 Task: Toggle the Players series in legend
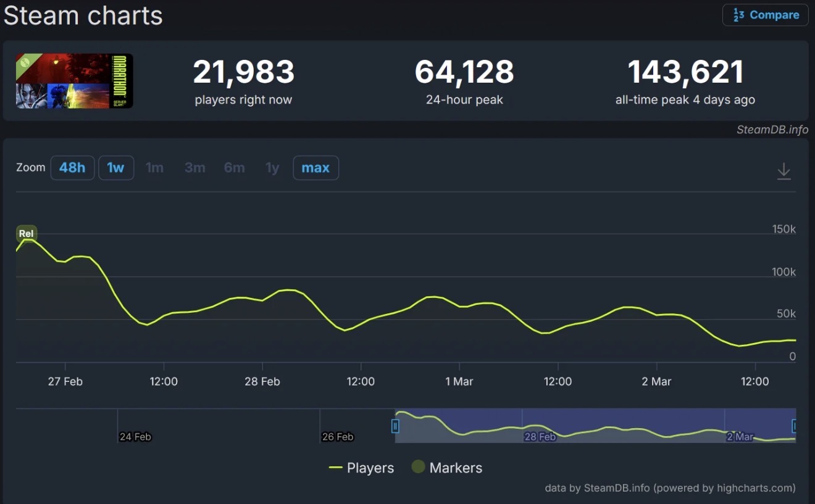362,468
